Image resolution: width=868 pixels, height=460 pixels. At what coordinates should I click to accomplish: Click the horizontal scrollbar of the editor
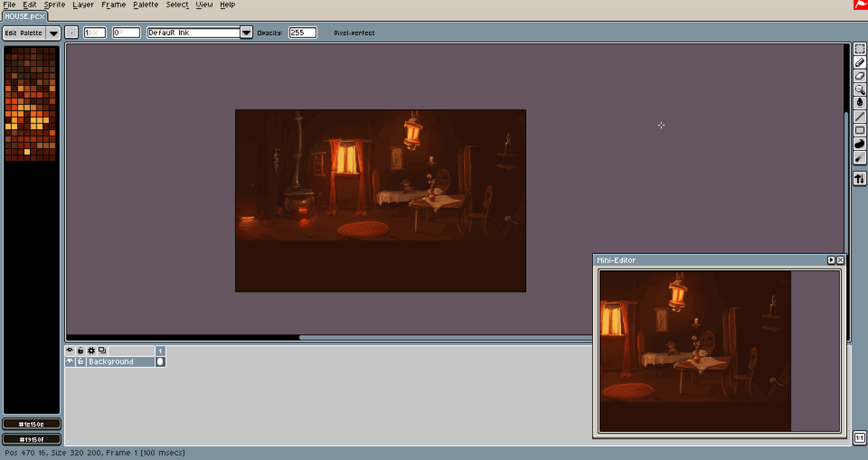pyautogui.click(x=445, y=337)
